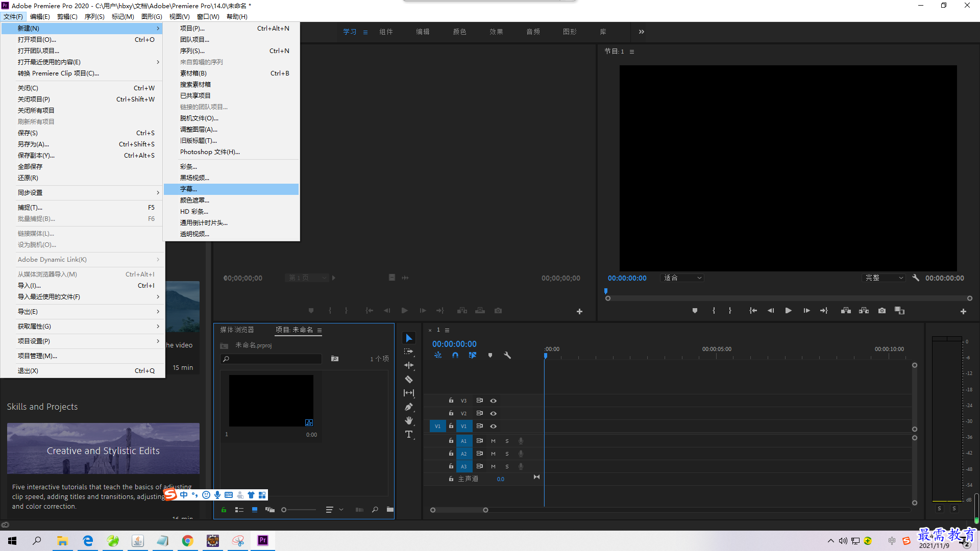Select the Slip tool
The image size is (980, 551).
[409, 393]
